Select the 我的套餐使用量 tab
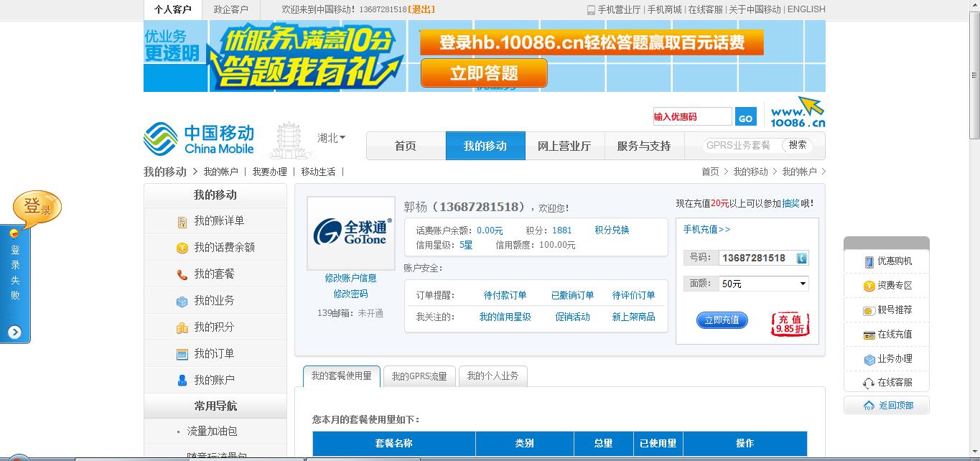 tap(341, 376)
